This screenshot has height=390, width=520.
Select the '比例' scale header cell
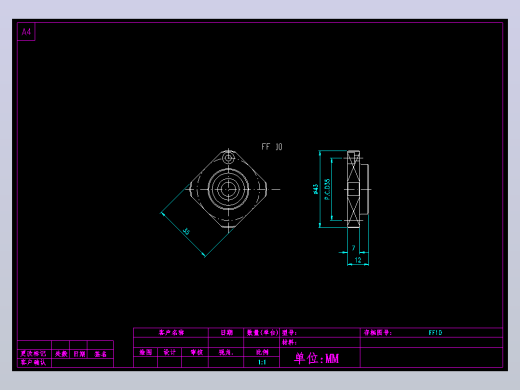pos(262,352)
